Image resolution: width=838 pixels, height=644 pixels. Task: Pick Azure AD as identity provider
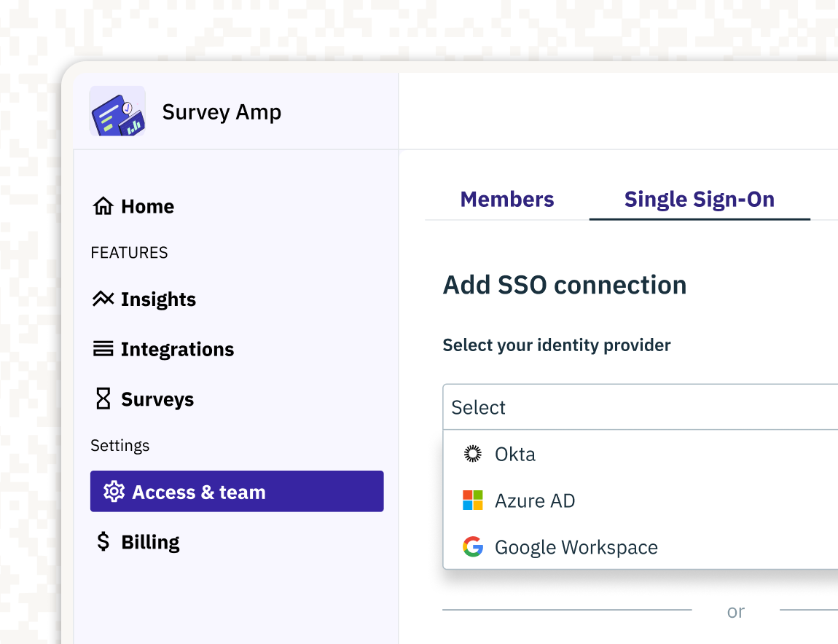[x=535, y=500]
